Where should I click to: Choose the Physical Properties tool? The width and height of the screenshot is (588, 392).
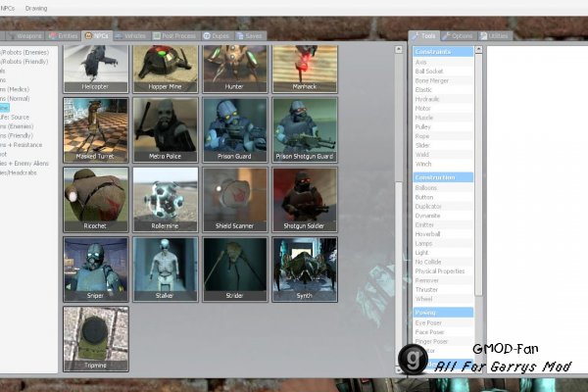[x=443, y=271]
